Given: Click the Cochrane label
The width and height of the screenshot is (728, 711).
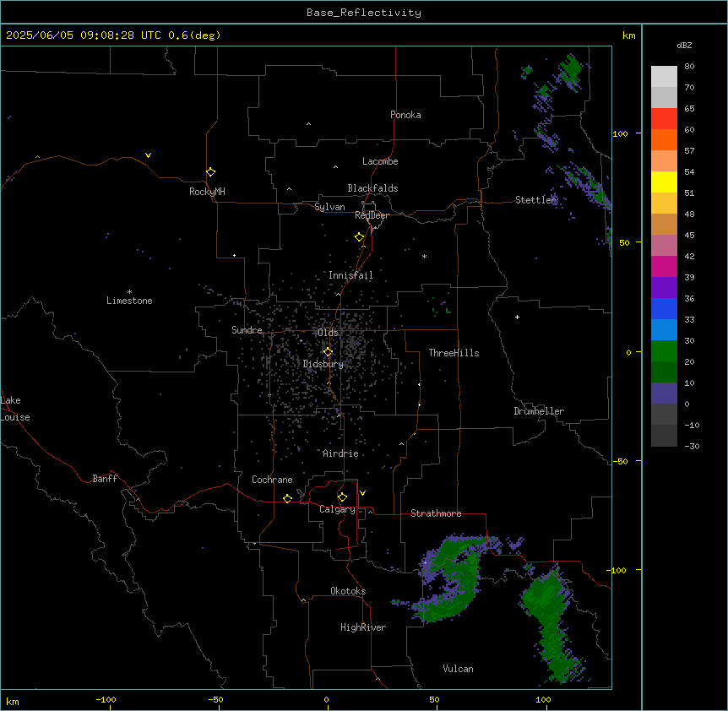Looking at the screenshot, I should pos(272,480).
